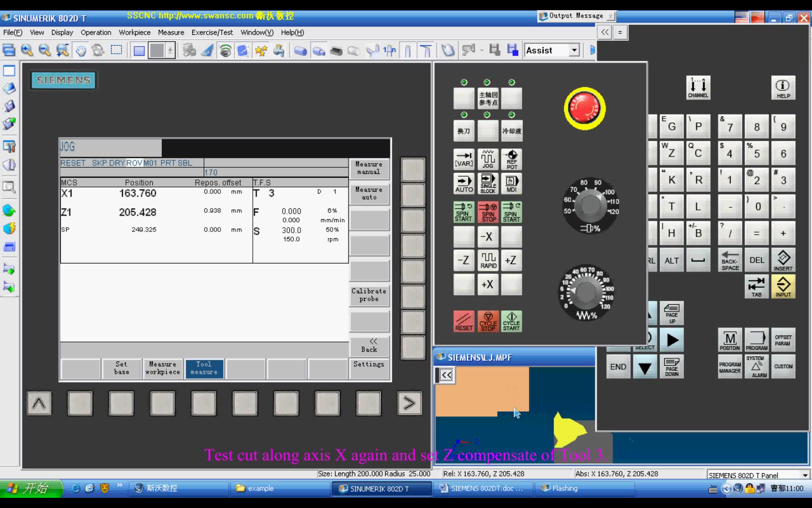Click the TAB key on keypad
This screenshot has width=812, height=508.
tap(756, 287)
